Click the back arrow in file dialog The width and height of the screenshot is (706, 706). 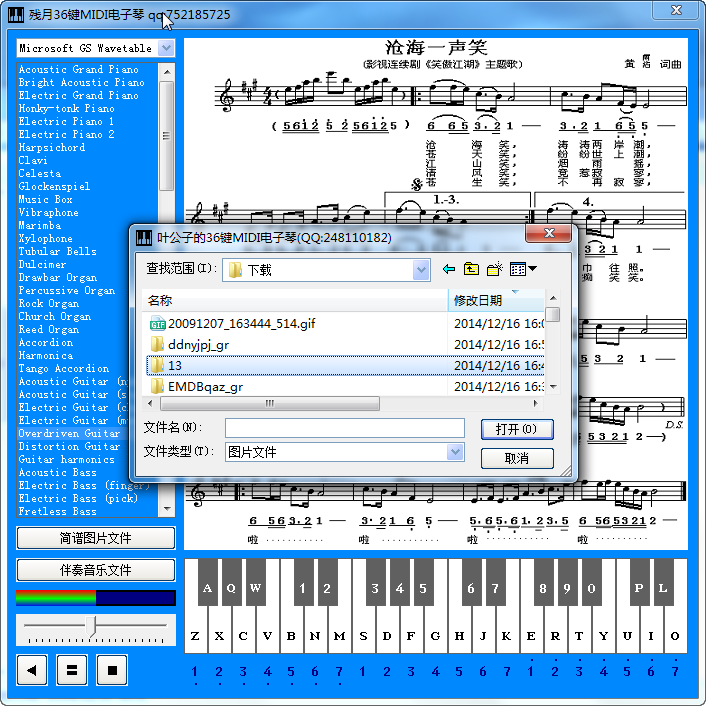[449, 269]
